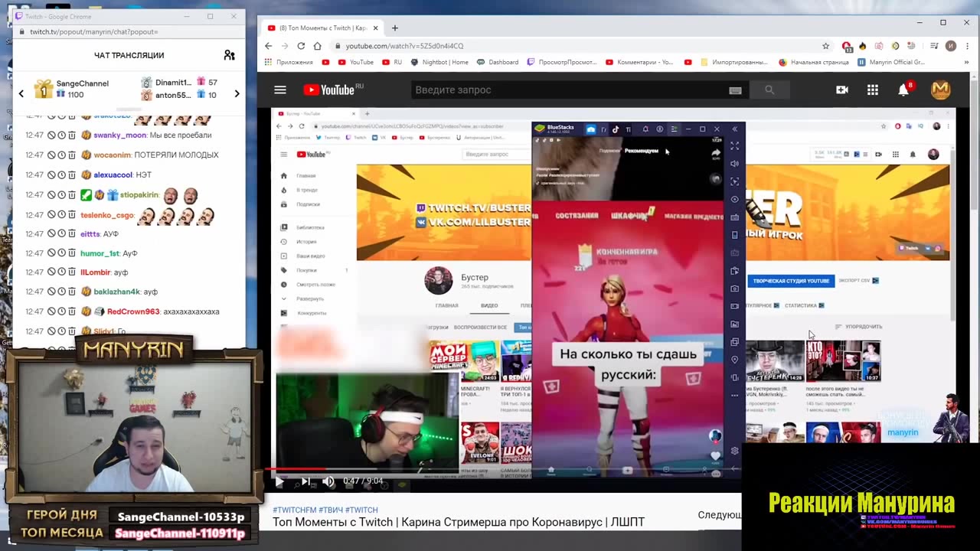Click the #ТВИЧ hashtag link
This screenshot has width=980, height=551.
pos(330,510)
